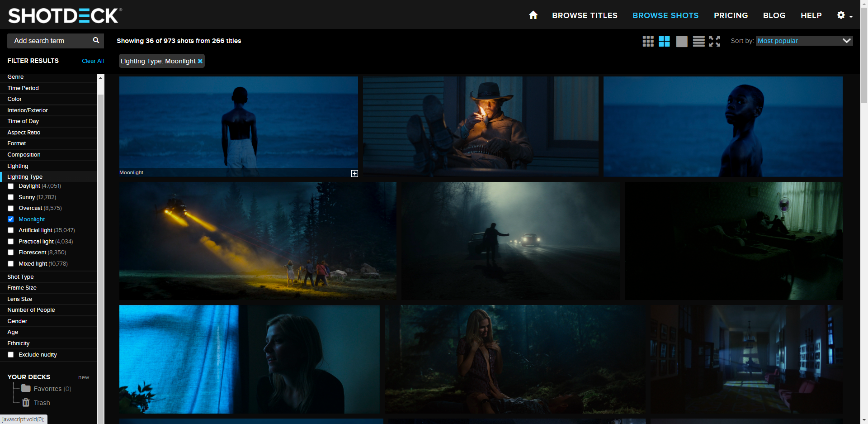
Task: Open the Blog page
Action: coord(774,15)
